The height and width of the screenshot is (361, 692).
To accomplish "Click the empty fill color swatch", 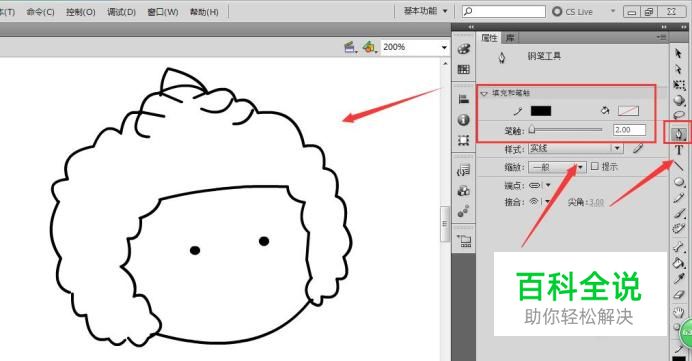I will coord(628,111).
